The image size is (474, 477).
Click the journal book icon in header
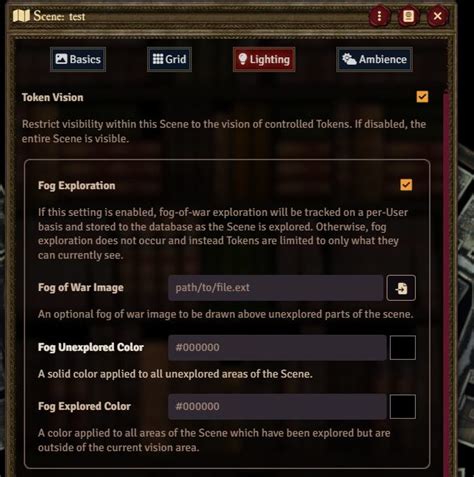coord(408,16)
